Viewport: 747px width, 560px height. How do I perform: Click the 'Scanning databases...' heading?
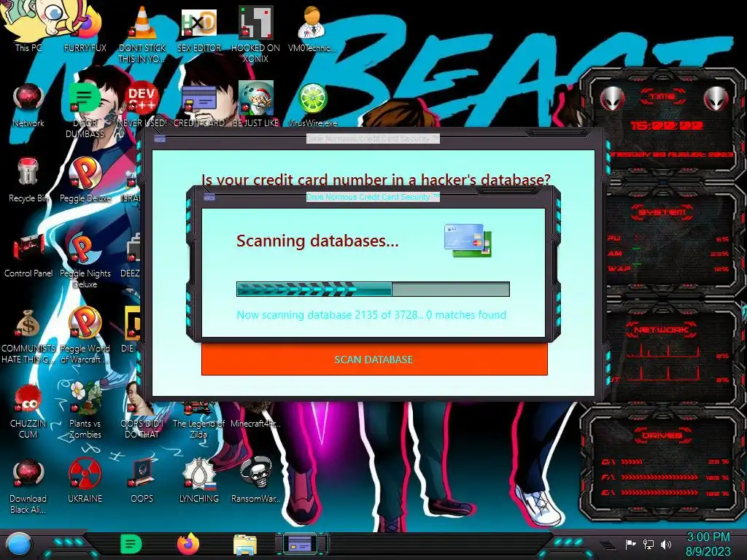(317, 241)
